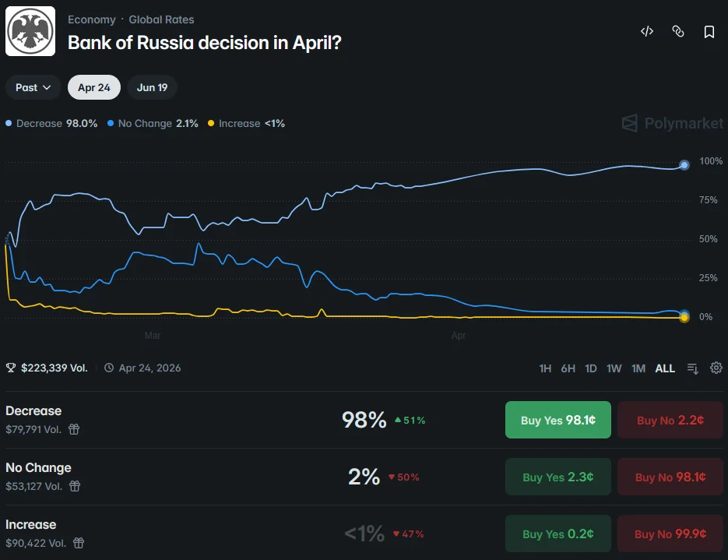Click the chart filter lines icon
Screen dimensions: 728x560
point(693,368)
